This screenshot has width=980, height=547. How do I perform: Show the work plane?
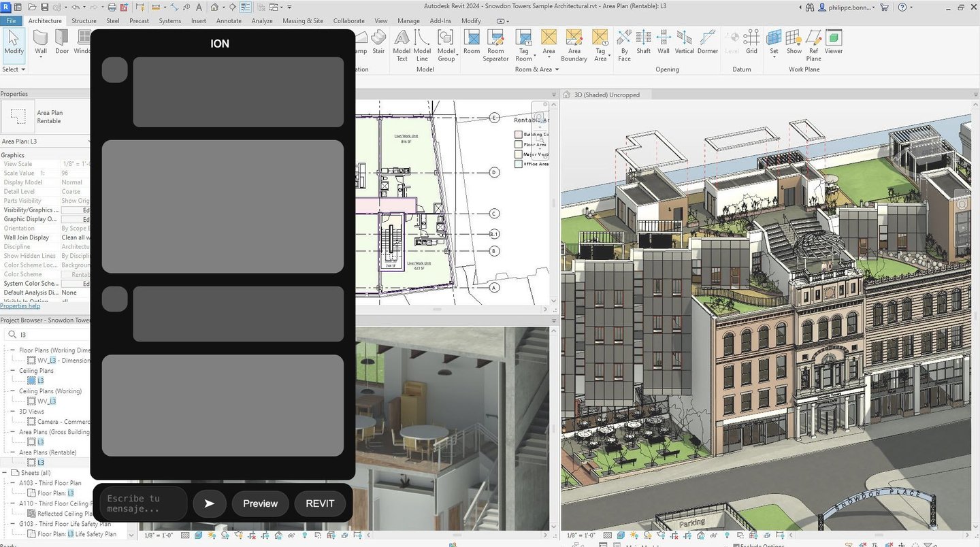[x=794, y=42]
